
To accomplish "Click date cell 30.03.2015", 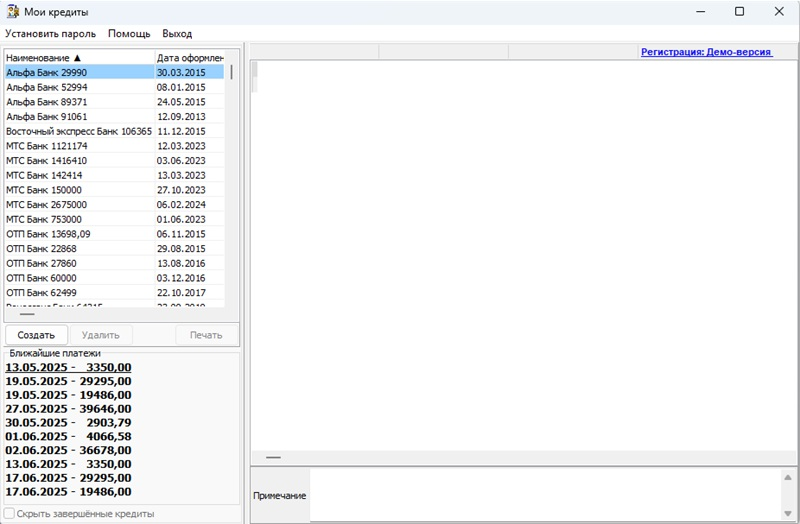I will (189, 72).
